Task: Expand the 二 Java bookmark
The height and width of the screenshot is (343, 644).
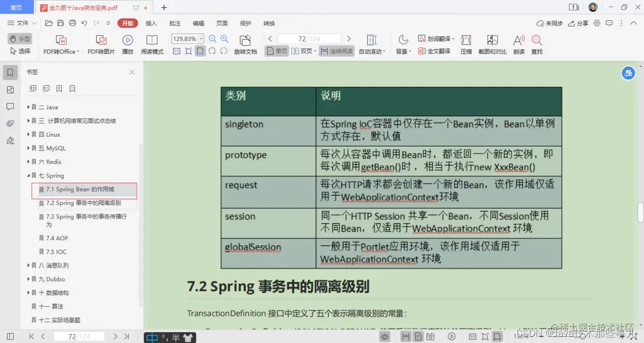Action: [29, 107]
